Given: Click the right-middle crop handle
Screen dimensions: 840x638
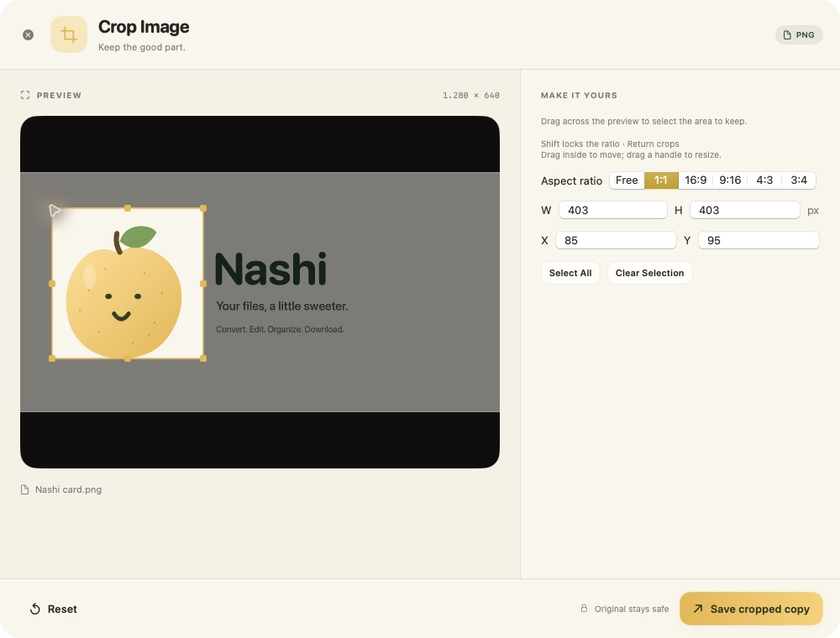Looking at the screenshot, I should 203,284.
